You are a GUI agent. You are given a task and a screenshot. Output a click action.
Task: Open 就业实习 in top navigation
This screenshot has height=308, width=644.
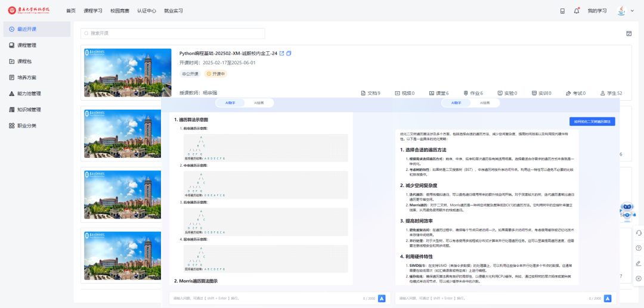[174, 11]
